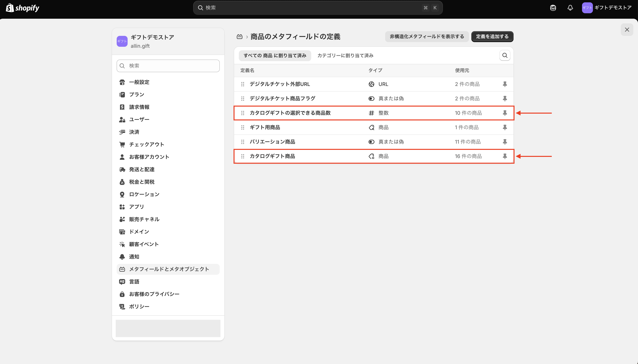Open the Sidekick assistant icon

coord(553,8)
